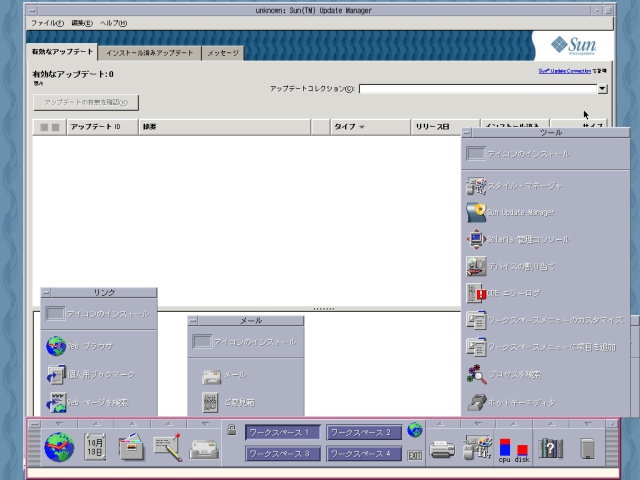Select the 有効なアップデート tab

62,52
